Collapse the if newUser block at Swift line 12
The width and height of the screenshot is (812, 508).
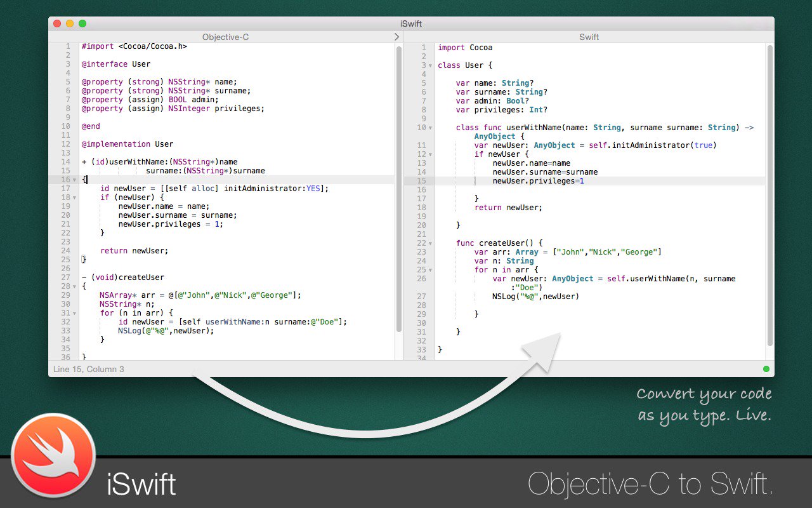[429, 154]
